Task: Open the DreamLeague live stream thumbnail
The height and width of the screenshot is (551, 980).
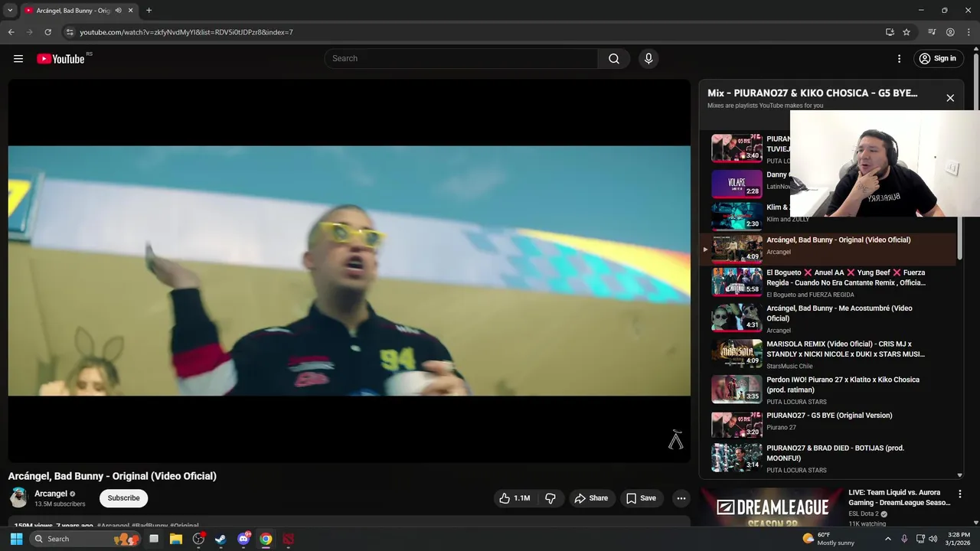Action: coord(772,507)
